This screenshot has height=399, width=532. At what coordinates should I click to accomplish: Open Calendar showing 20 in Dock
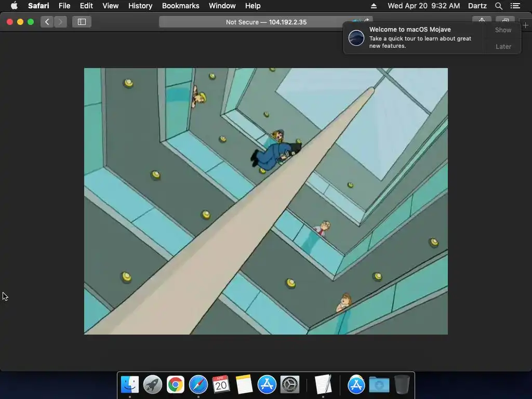(x=221, y=384)
